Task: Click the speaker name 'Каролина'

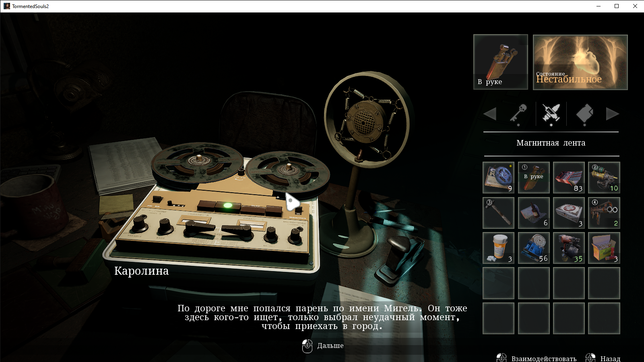Action: point(141,271)
